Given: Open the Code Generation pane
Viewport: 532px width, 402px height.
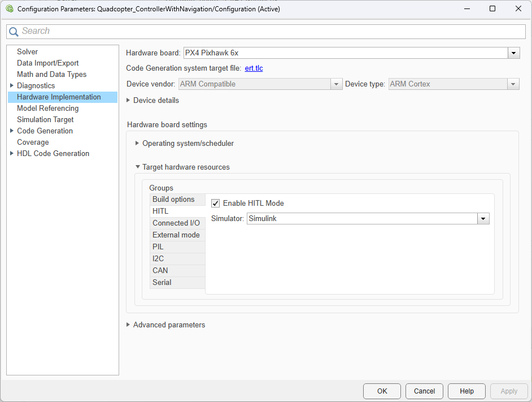Looking at the screenshot, I should pos(45,131).
